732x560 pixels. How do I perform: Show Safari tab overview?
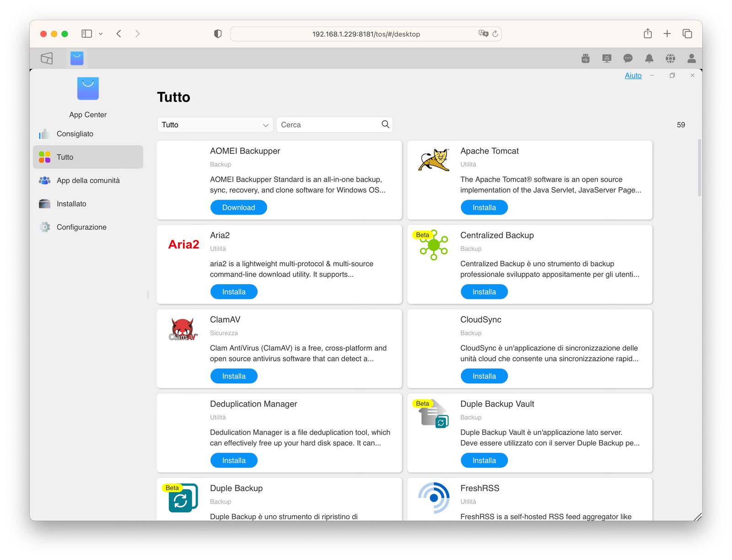click(687, 33)
